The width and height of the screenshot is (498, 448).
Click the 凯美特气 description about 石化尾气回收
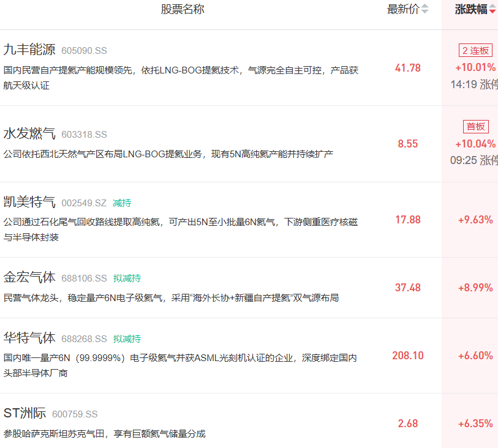(181, 230)
